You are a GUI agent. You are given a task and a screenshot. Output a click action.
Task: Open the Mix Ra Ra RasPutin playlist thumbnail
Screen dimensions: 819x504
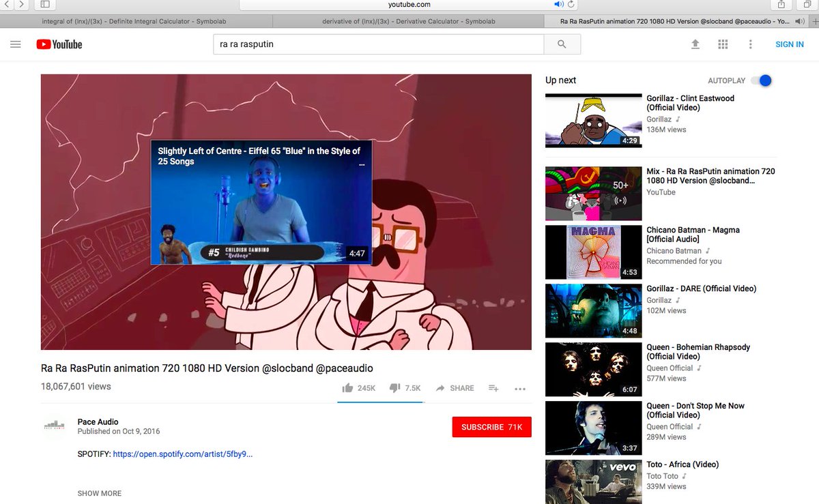pyautogui.click(x=594, y=194)
